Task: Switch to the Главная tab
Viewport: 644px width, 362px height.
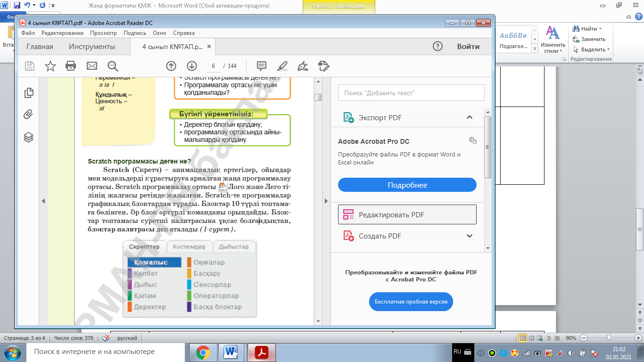Action: pyautogui.click(x=40, y=47)
